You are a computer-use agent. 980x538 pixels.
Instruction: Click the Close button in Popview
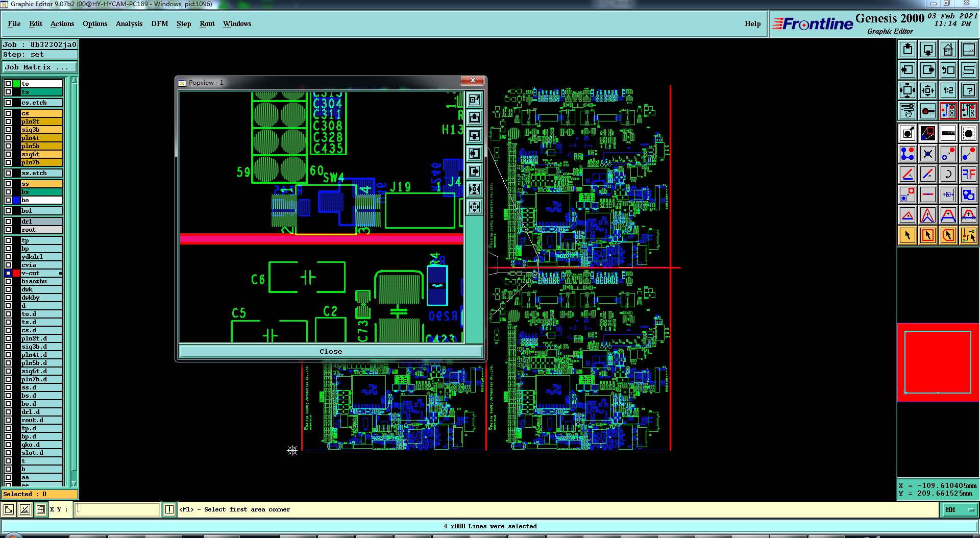pyautogui.click(x=331, y=351)
